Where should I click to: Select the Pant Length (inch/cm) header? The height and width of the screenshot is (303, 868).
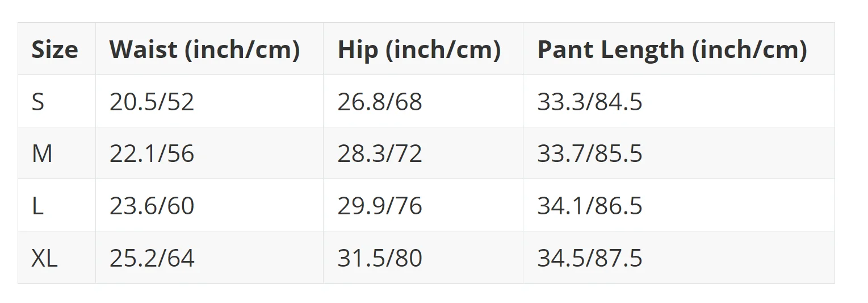tap(672, 49)
